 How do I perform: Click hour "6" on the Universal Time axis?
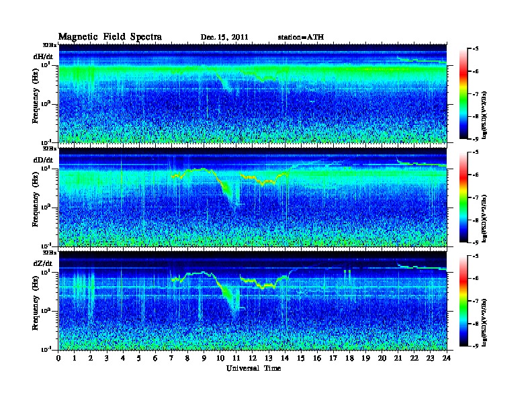click(x=155, y=359)
